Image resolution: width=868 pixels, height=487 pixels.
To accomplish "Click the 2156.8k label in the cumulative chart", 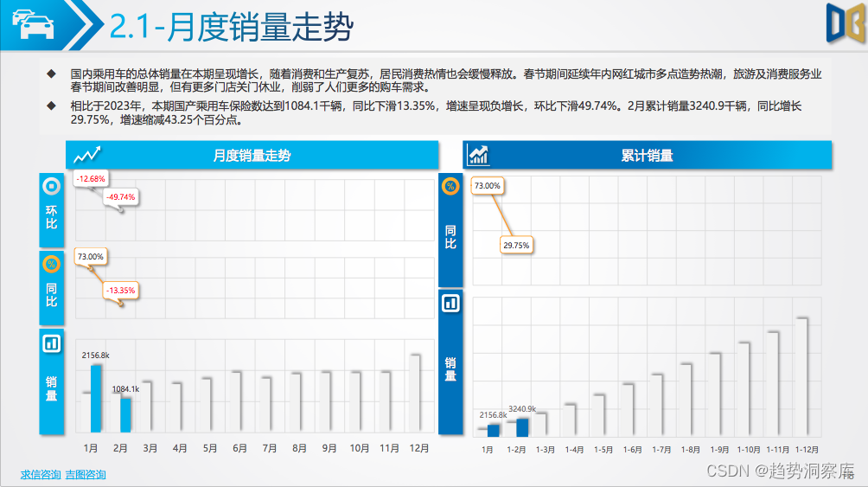I will [x=494, y=415].
